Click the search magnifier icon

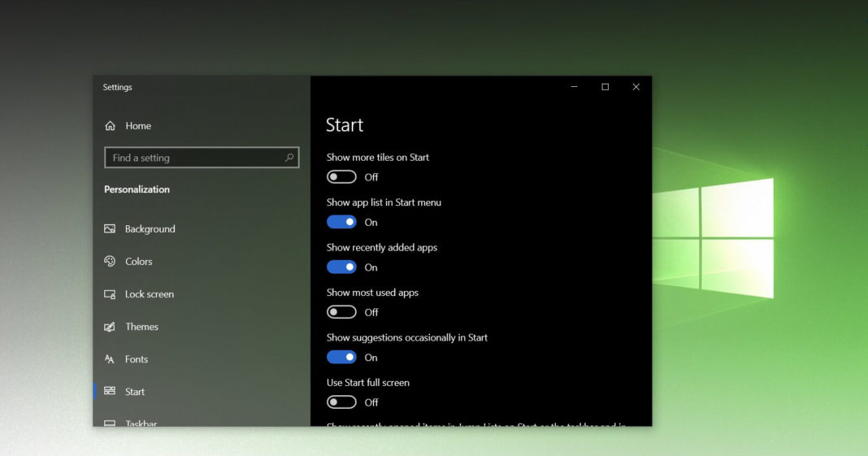[289, 158]
